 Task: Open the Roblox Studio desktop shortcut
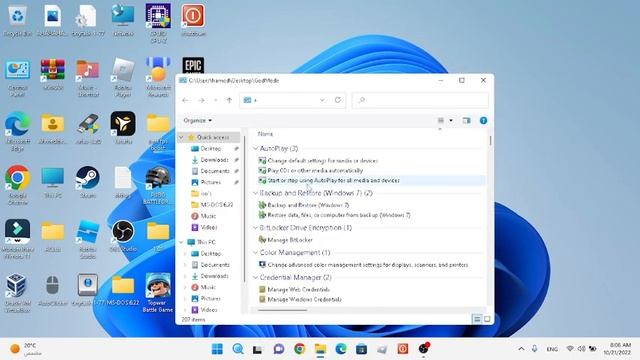click(88, 239)
